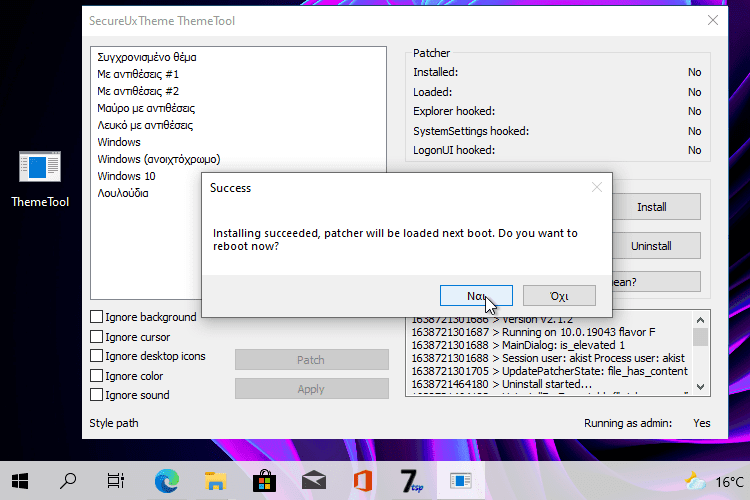Click the 'LogonUI hooked:' status label
The image size is (750, 500).
[454, 150]
